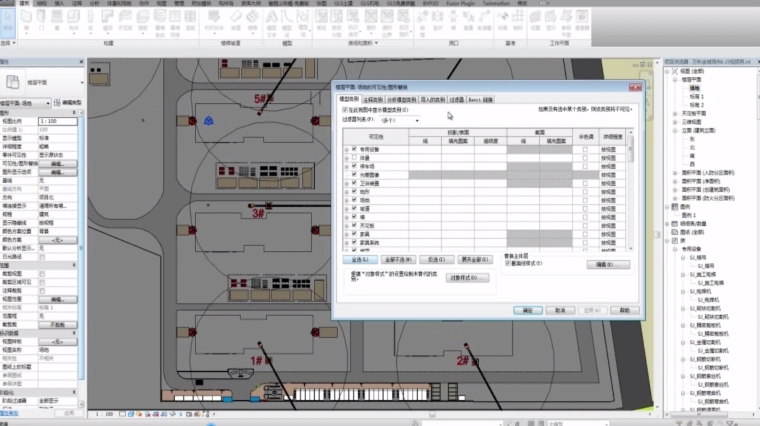Check the 体量 category checkbox
Viewport: 760px width, 426px height.
coord(354,157)
